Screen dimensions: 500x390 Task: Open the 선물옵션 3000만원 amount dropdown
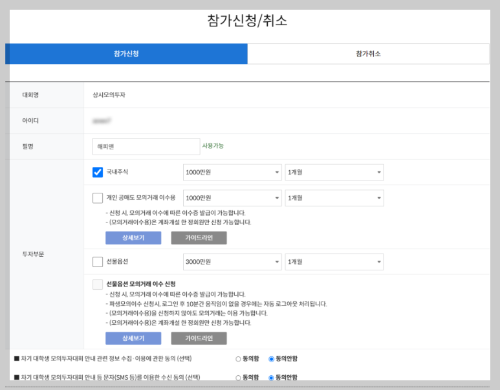point(232,262)
